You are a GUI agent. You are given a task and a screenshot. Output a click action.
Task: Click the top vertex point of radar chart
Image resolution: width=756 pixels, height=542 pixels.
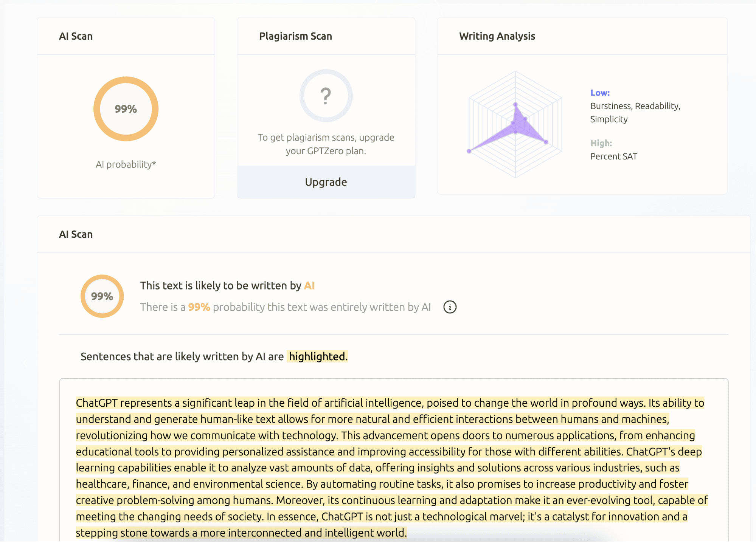tap(515, 104)
